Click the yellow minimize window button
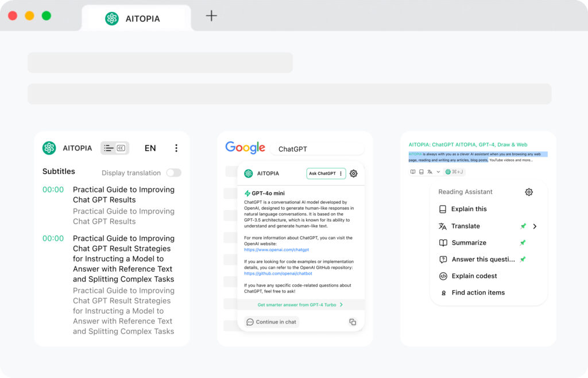This screenshot has height=378, width=588. (30, 16)
